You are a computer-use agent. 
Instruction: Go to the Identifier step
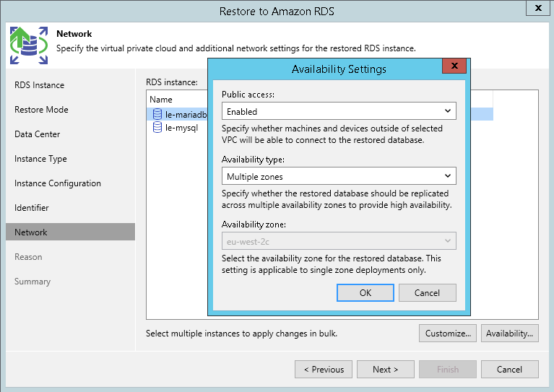(x=32, y=208)
